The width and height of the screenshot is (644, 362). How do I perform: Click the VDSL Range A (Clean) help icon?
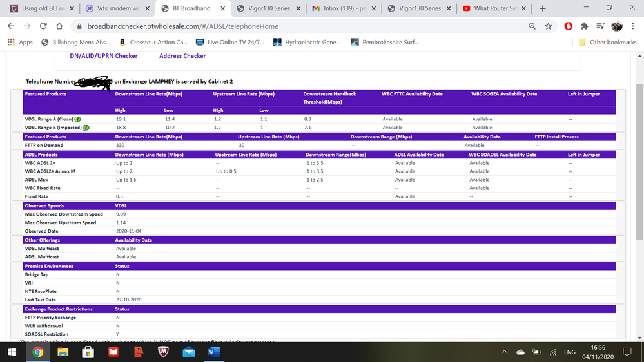(77, 119)
